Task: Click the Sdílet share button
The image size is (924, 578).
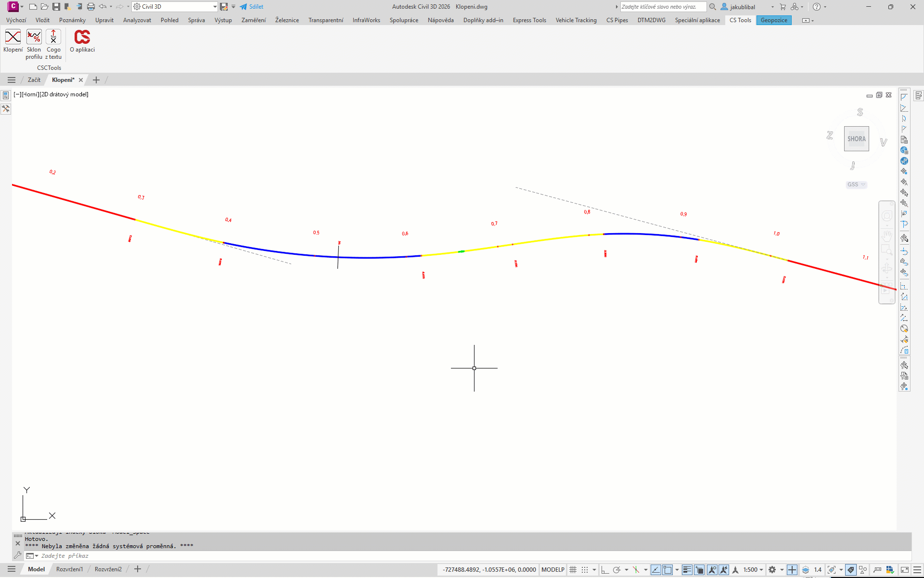Action: click(x=252, y=7)
